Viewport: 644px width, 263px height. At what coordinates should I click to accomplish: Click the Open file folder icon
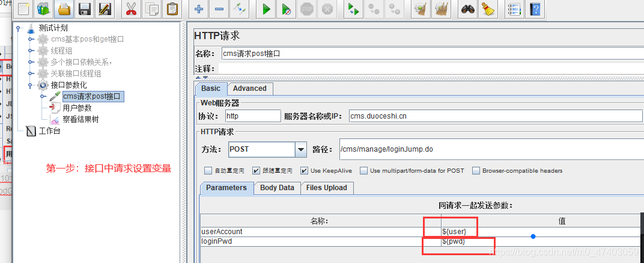click(x=64, y=8)
